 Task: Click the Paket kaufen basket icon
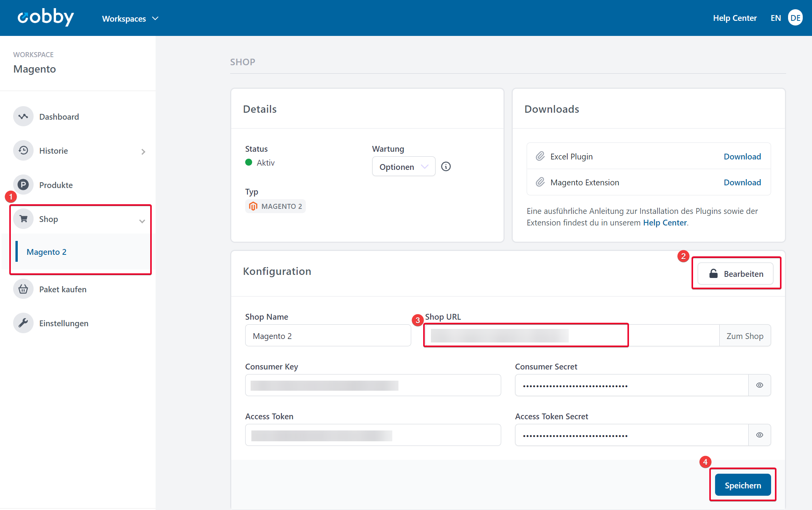tap(23, 289)
